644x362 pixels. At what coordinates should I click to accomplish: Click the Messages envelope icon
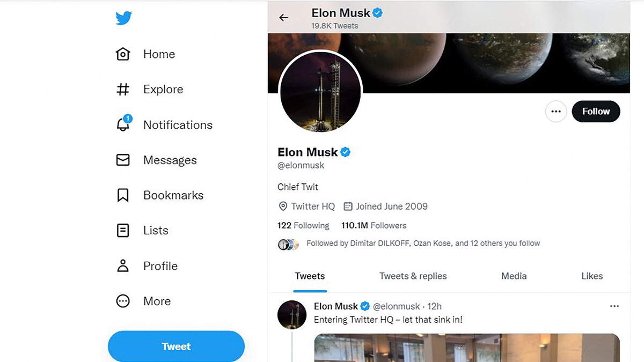point(123,160)
